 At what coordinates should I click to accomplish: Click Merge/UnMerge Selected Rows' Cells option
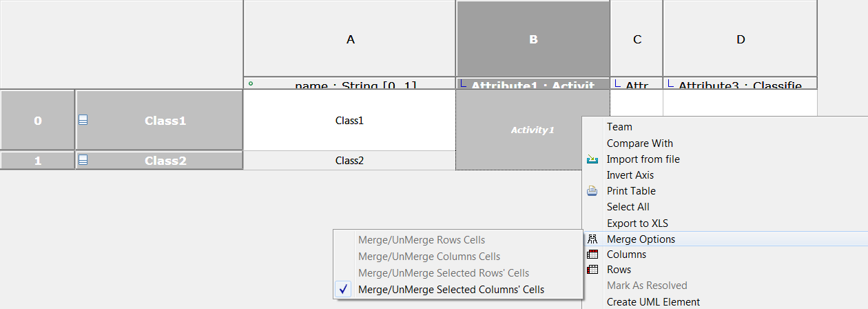pos(457,273)
